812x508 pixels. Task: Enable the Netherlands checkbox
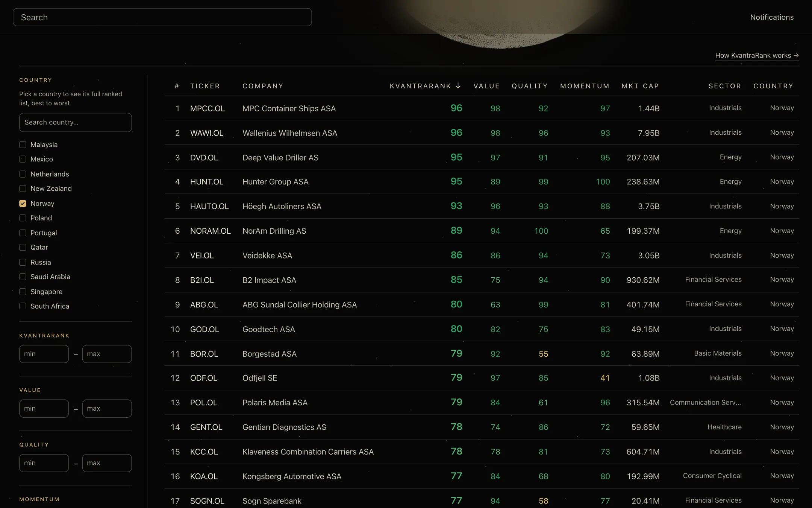[x=23, y=174]
